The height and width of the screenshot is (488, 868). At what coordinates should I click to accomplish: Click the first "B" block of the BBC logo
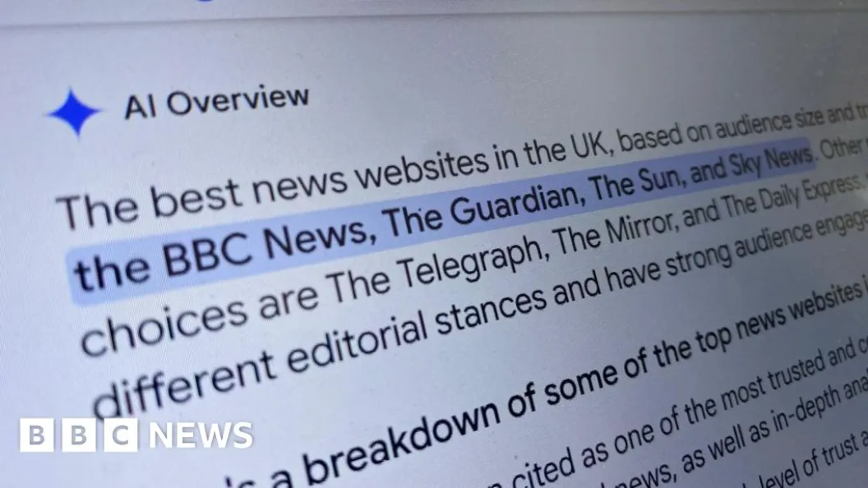coord(36,435)
